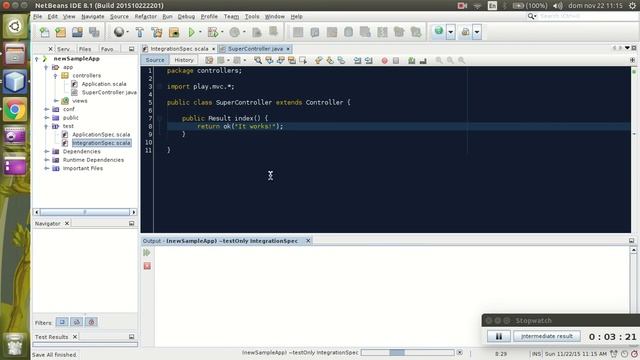
Task: Select the Source editor view button
Action: click(x=155, y=60)
